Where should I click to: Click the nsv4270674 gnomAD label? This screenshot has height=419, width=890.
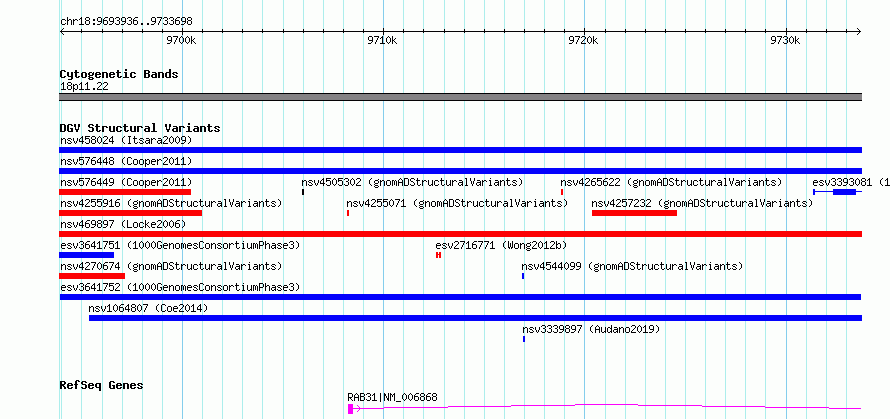point(171,266)
